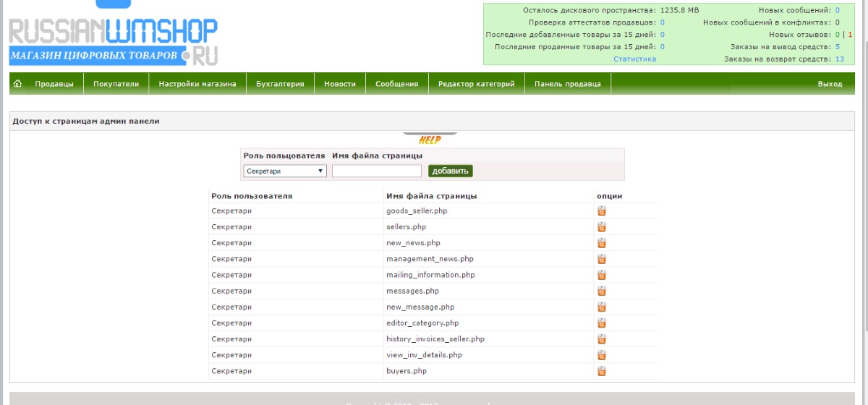868x405 pixels.
Task: Go to home via the house icon
Action: [17, 84]
